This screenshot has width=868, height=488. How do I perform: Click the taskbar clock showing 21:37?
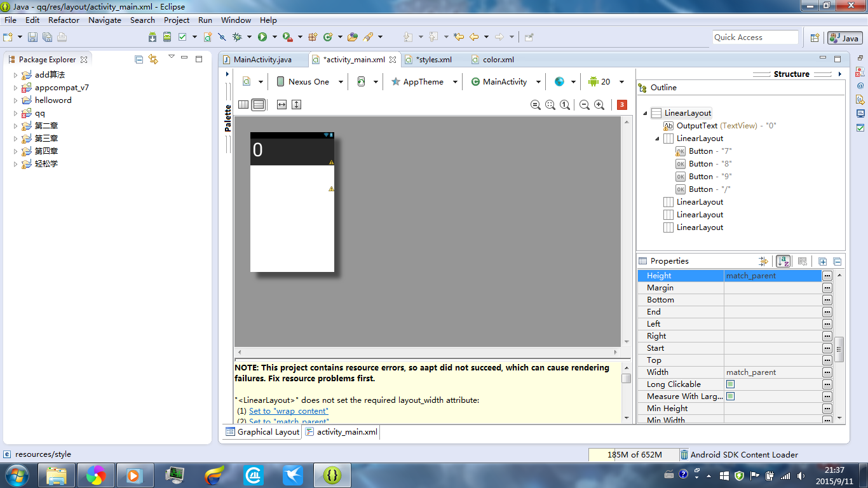pos(834,476)
